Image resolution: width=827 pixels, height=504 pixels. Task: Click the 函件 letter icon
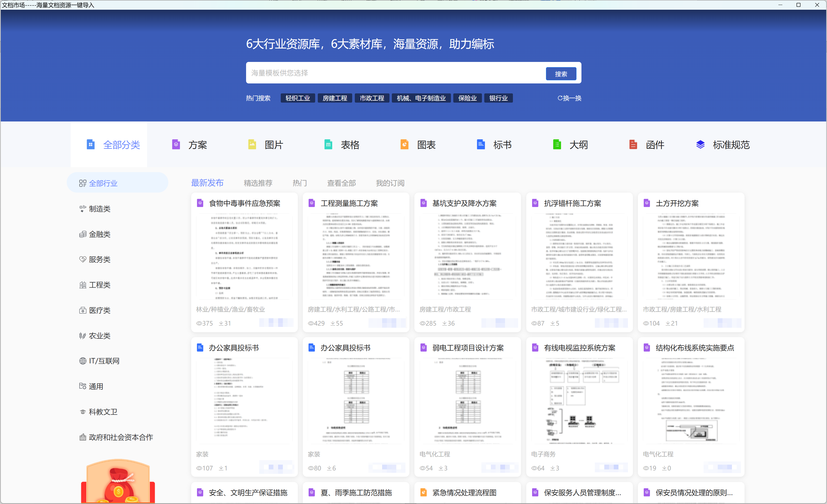point(633,145)
